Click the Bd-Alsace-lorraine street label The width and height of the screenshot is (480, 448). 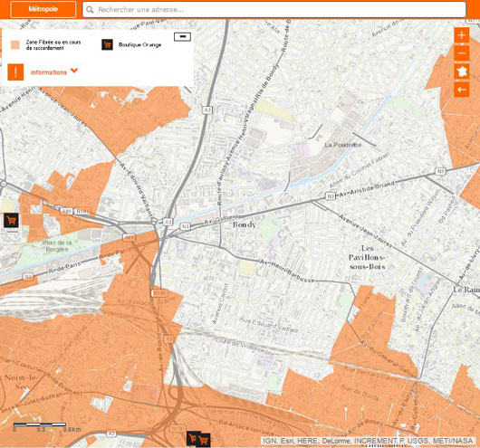pos(246,428)
